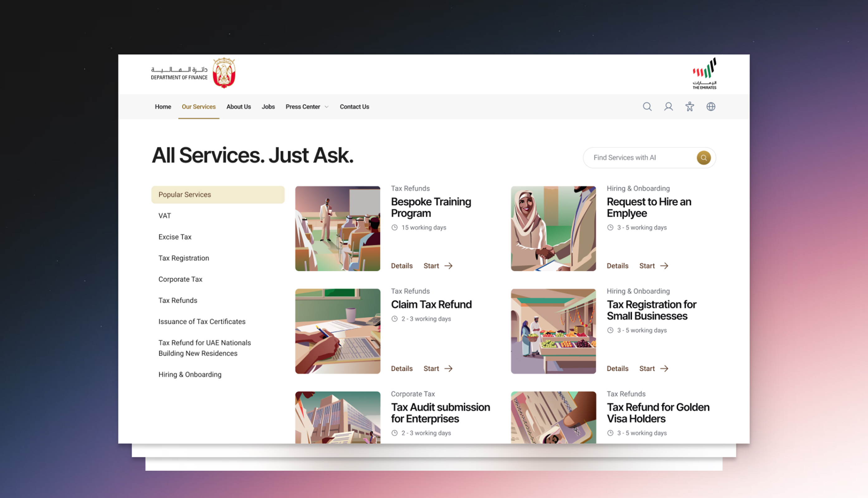Open the Jobs menu item
The image size is (868, 498).
[x=268, y=107]
